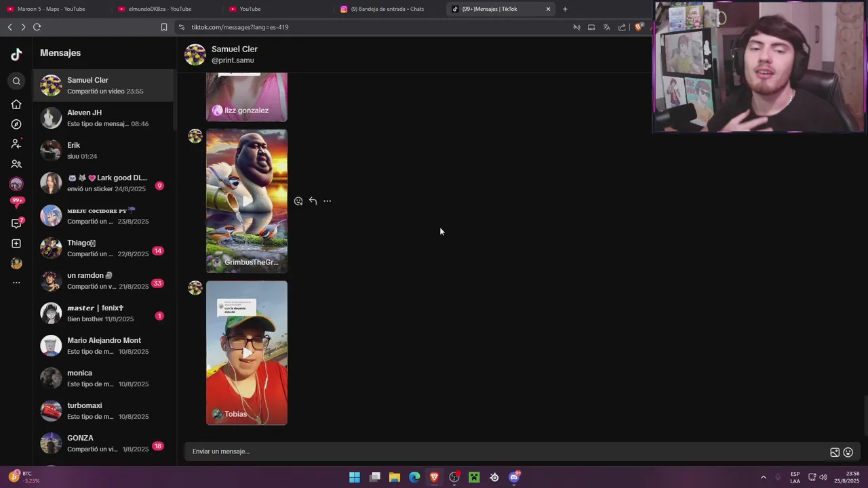Click @print.samu username in chat header
This screenshot has height=488, width=868.
233,60
